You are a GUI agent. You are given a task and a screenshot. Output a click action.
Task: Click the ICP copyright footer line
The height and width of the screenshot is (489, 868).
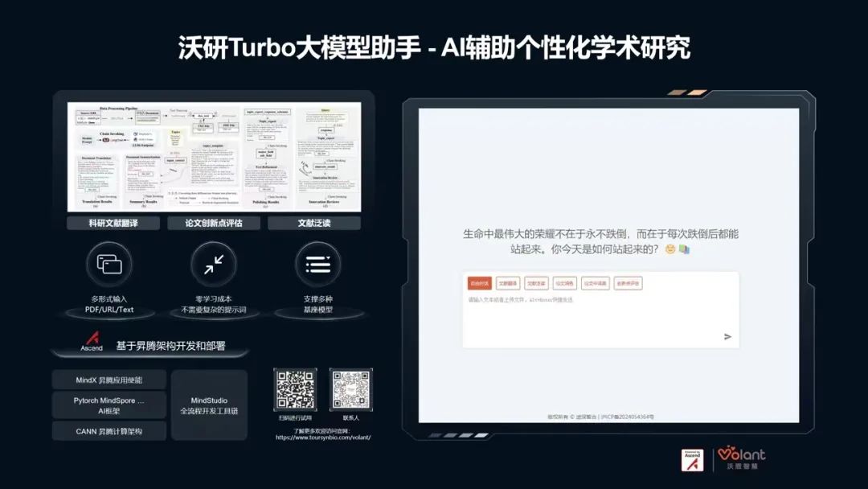tap(600, 417)
